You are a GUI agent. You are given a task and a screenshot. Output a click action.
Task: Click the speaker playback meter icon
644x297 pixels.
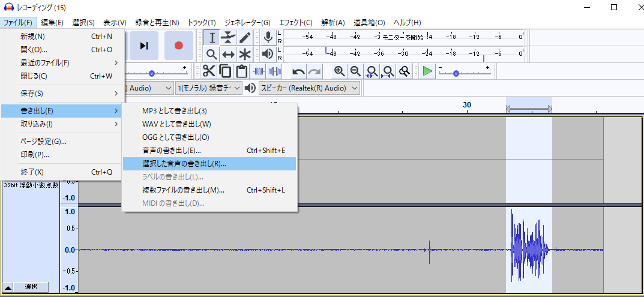268,54
